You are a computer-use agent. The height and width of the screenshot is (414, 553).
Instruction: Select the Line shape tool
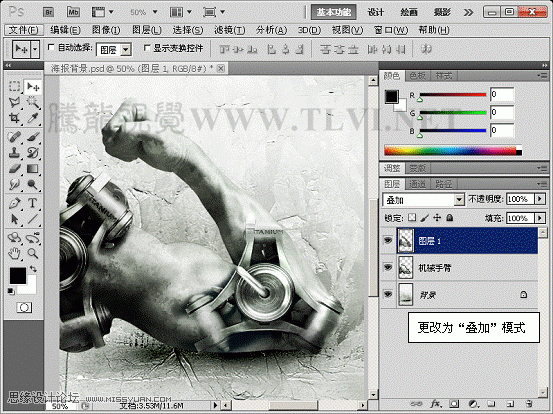click(x=33, y=219)
